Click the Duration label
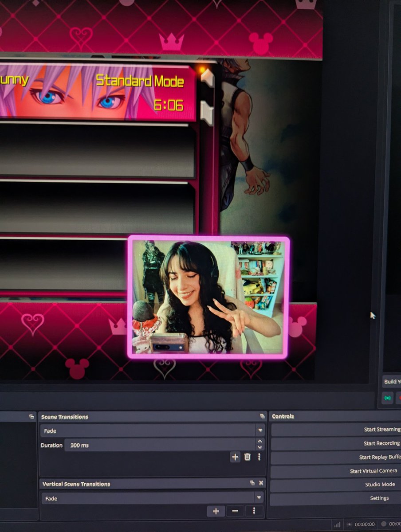The height and width of the screenshot is (532, 401). coord(51,445)
